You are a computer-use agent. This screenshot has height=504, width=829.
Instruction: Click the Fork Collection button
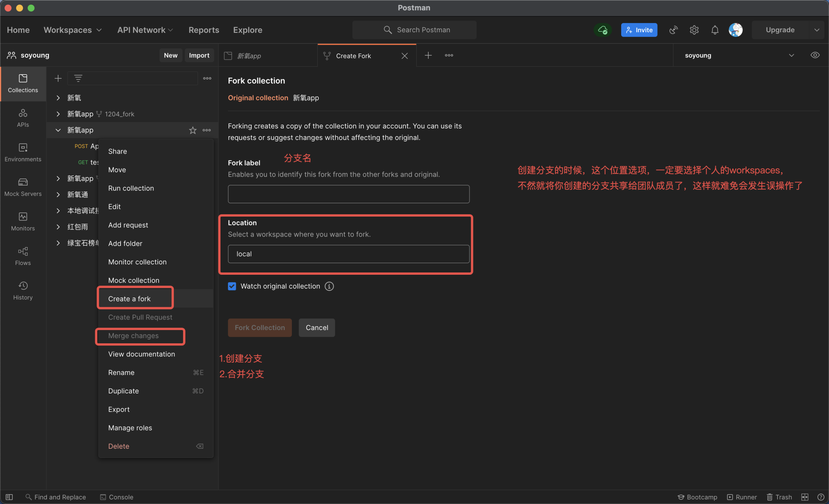[x=260, y=328]
